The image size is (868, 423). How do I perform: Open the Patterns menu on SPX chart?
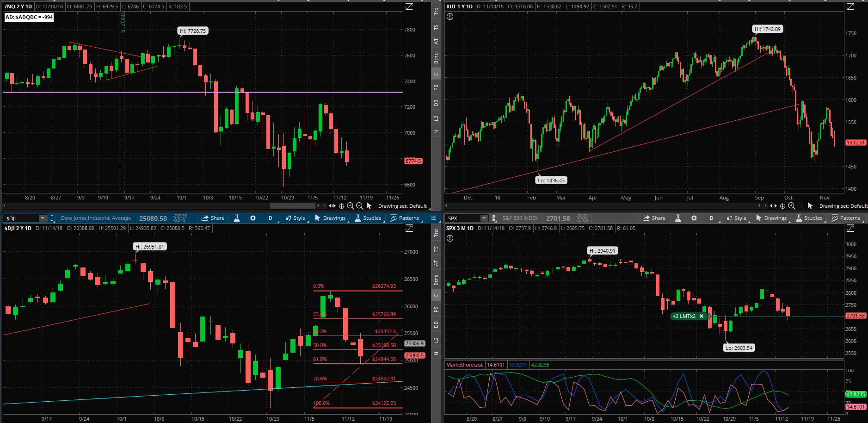pyautogui.click(x=846, y=218)
